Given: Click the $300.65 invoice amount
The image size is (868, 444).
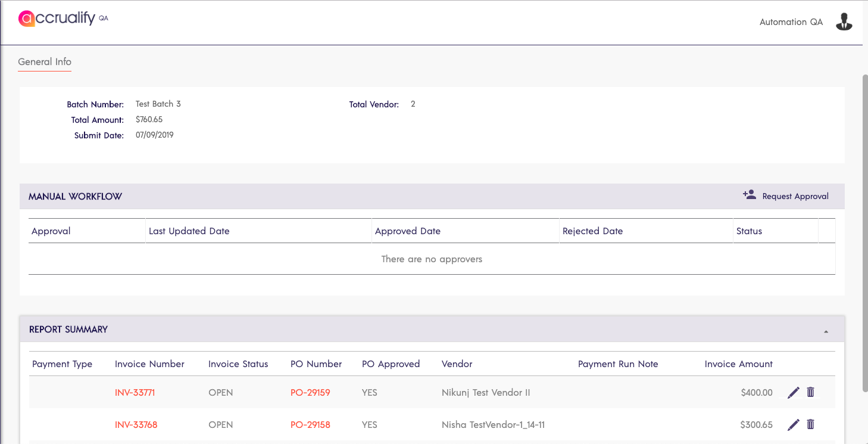Looking at the screenshot, I should (x=757, y=425).
